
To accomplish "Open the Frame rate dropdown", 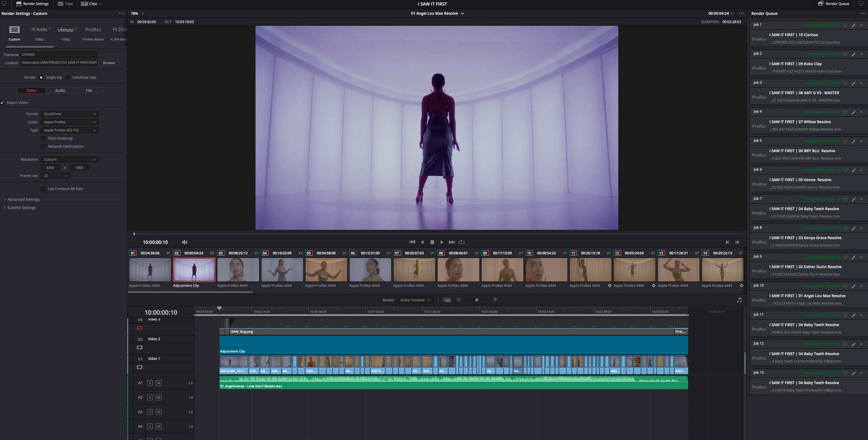I will (x=55, y=176).
